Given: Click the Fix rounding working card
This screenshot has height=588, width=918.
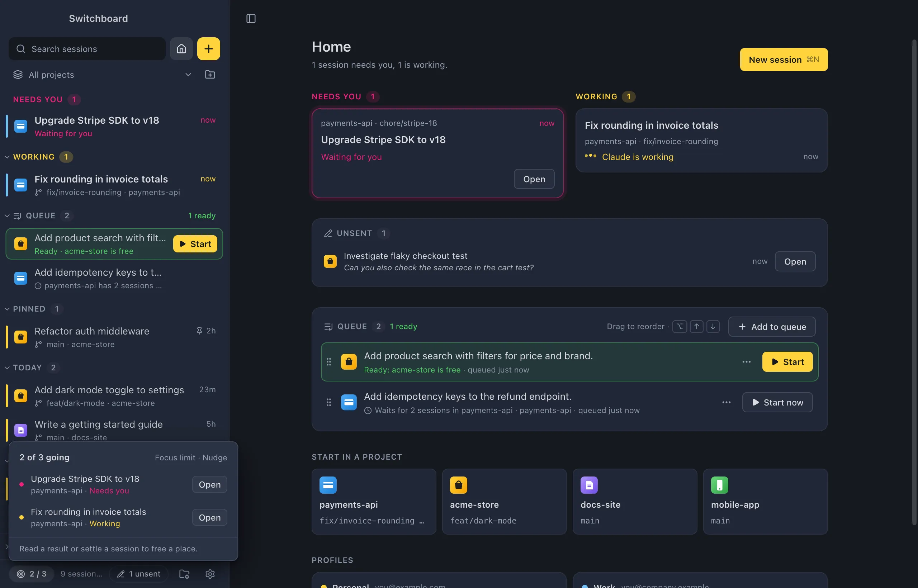Looking at the screenshot, I should click(x=701, y=140).
